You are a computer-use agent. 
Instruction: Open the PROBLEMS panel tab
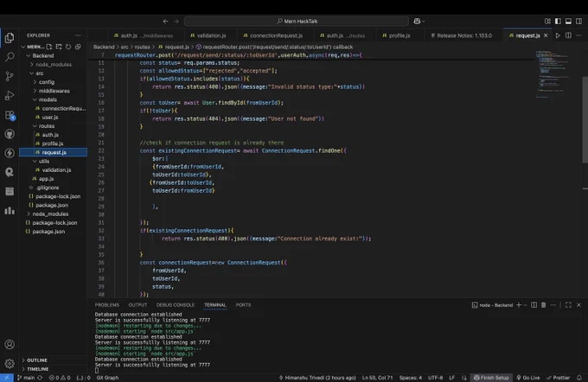107,305
